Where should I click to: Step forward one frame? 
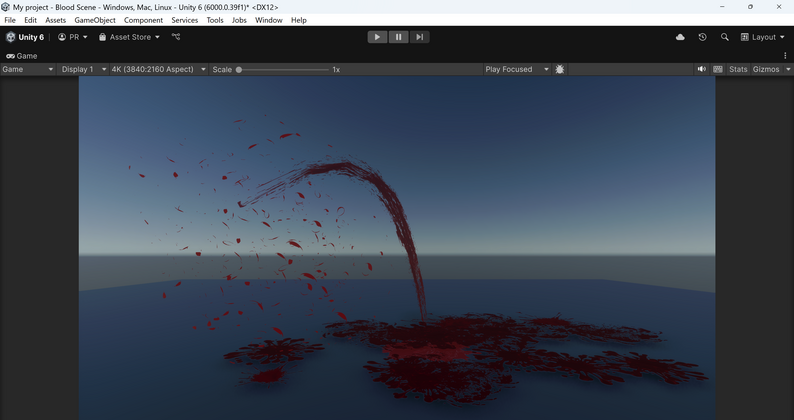pyautogui.click(x=419, y=37)
